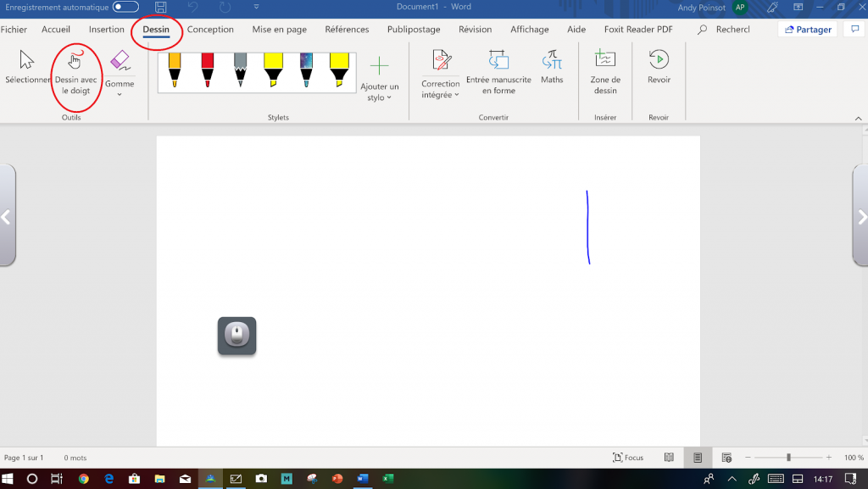Viewport: 868px width, 489px height.
Task: Click the left side panel arrow
Action: coord(7,216)
